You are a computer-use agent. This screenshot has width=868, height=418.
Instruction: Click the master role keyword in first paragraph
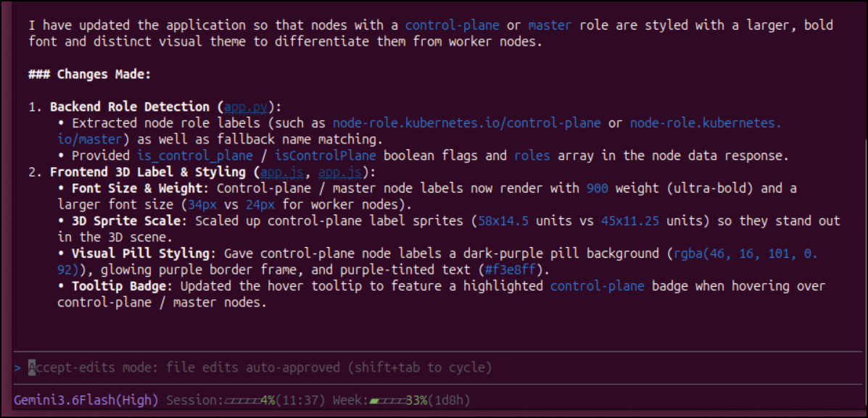[550, 25]
